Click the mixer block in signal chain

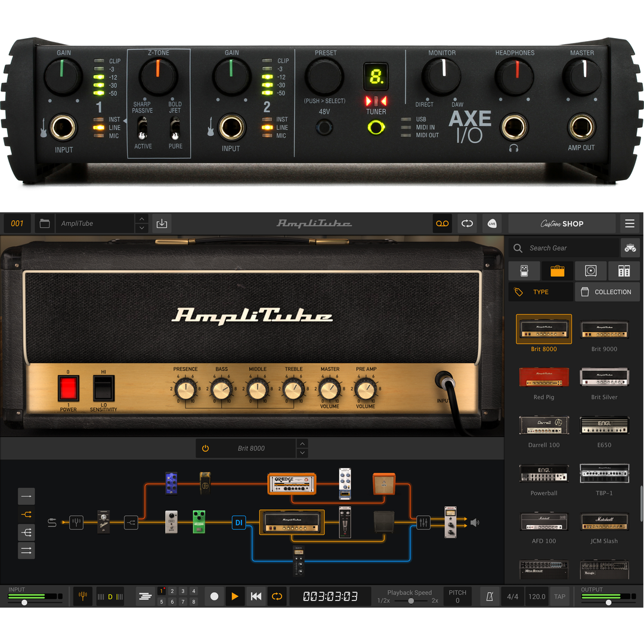tap(424, 522)
